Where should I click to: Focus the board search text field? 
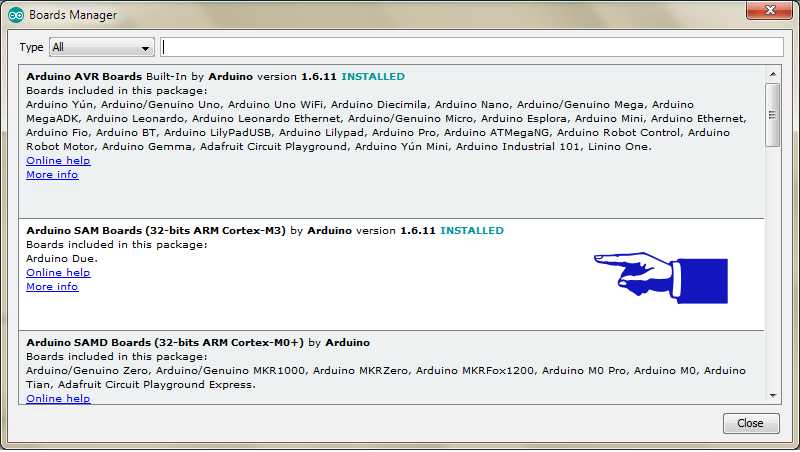click(x=471, y=47)
